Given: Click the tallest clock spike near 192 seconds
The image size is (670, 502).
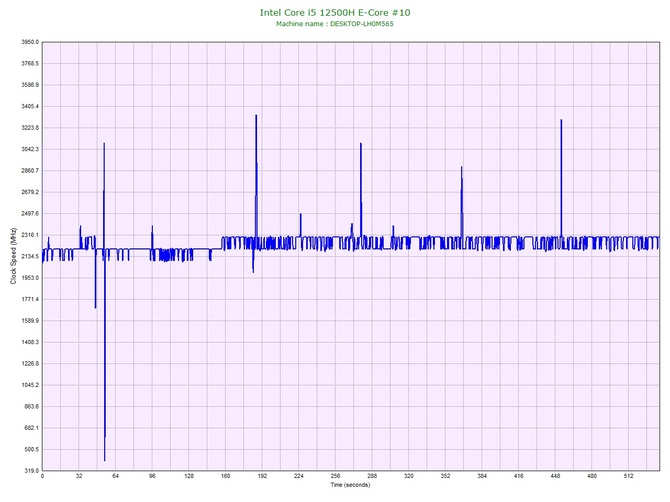Looking at the screenshot, I should [256, 175].
